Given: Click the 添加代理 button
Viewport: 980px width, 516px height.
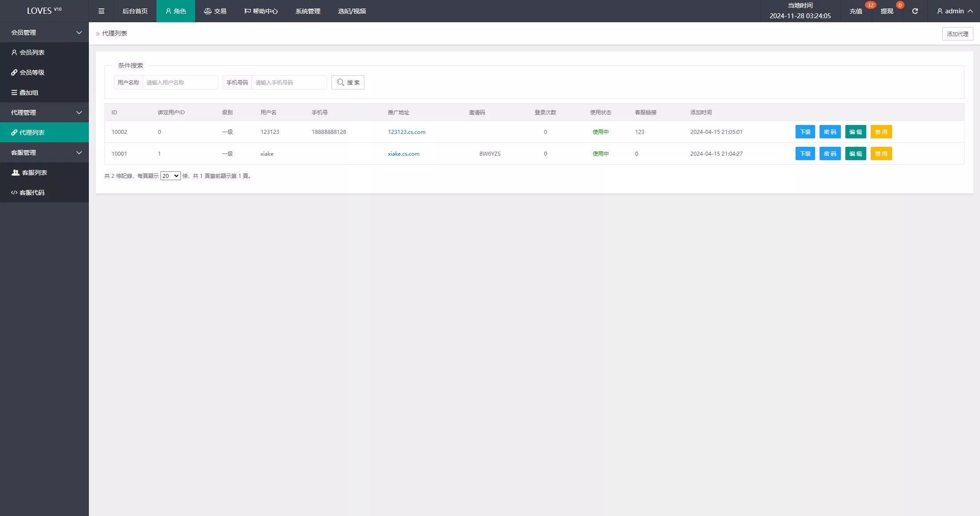Looking at the screenshot, I should (x=957, y=34).
